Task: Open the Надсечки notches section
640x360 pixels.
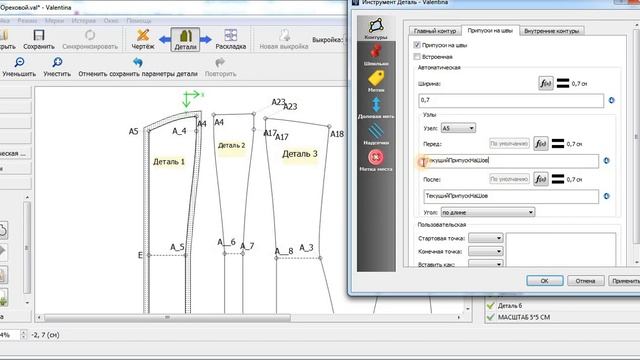Action: click(x=376, y=134)
